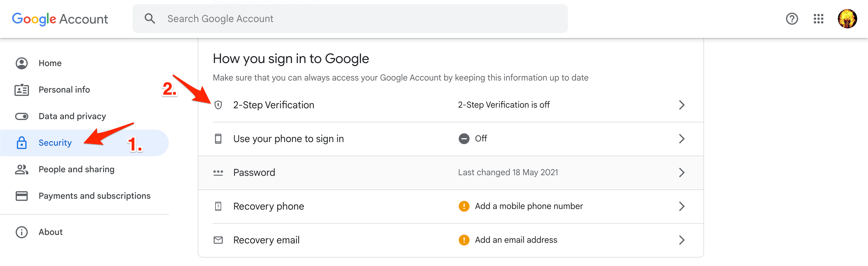Click the Data and privacy toggle icon
This screenshot has height=266, width=868.
[22, 116]
